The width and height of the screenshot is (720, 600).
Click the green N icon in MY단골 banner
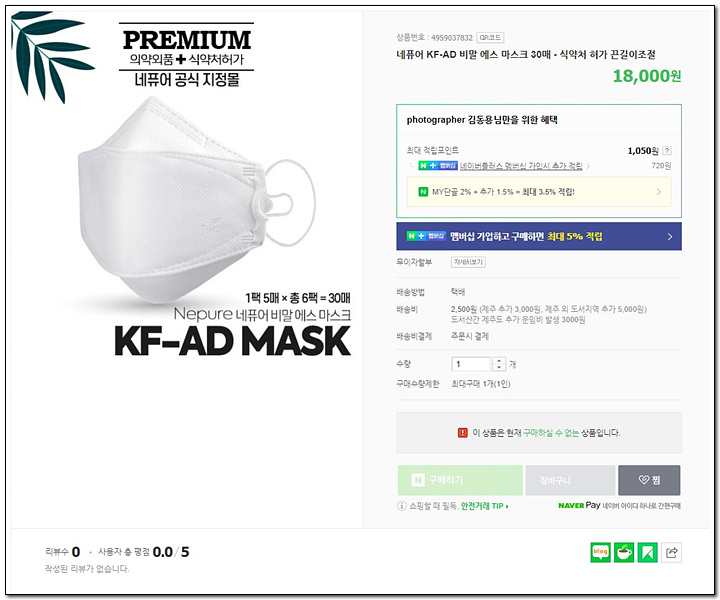click(x=423, y=191)
